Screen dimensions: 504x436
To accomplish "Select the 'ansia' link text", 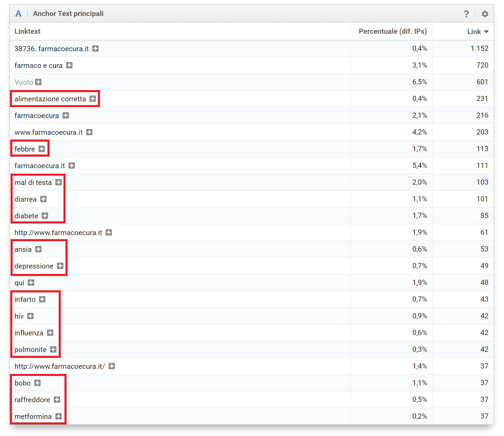I will (23, 249).
